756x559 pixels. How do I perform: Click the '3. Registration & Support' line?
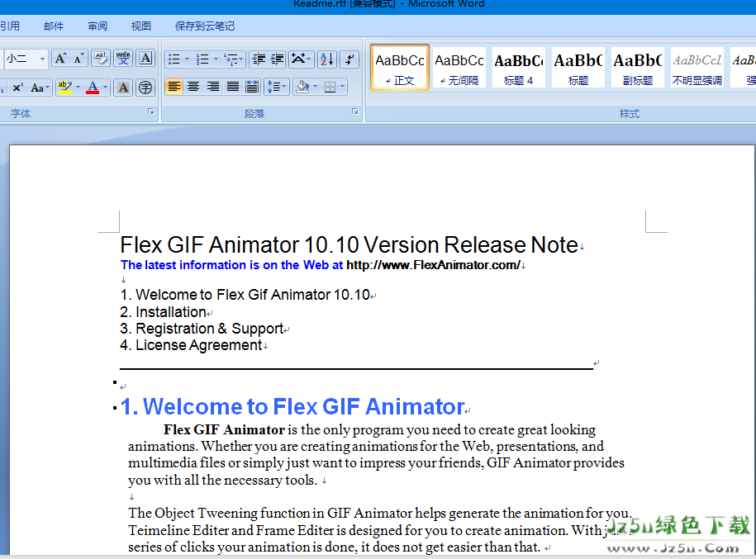coord(202,329)
